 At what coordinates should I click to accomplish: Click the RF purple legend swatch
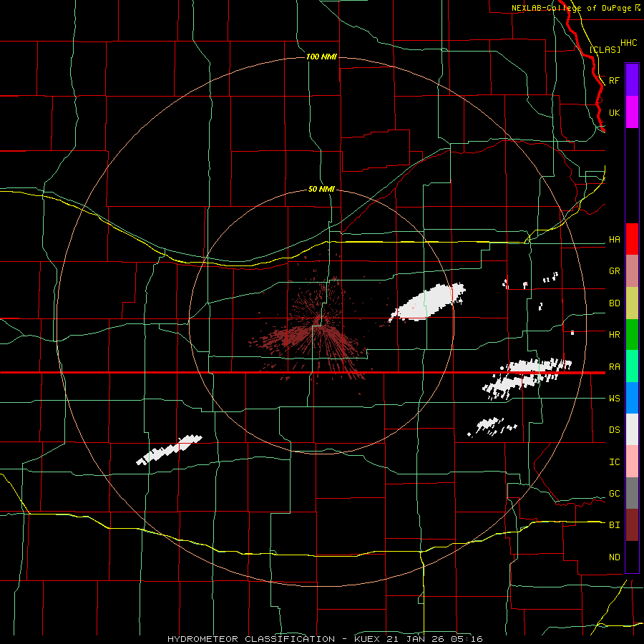click(x=632, y=80)
